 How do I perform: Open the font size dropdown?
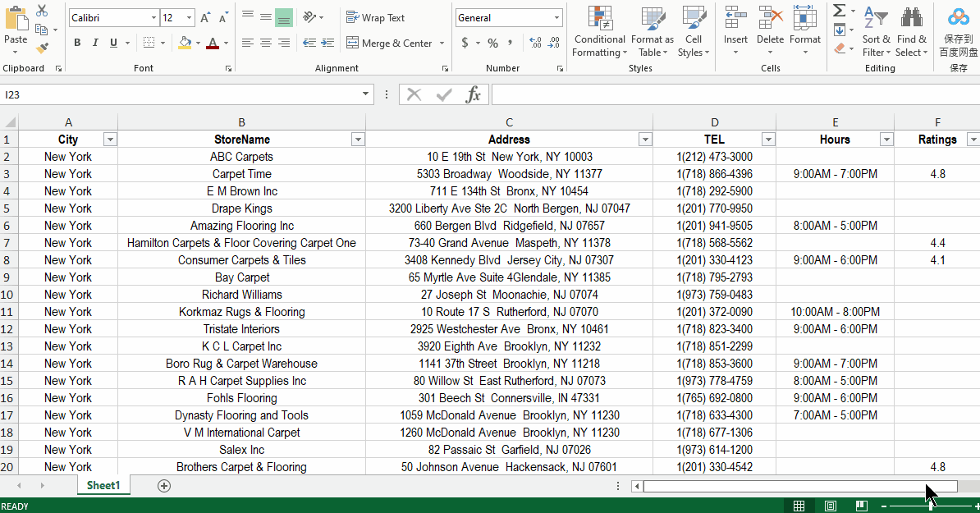point(189,17)
